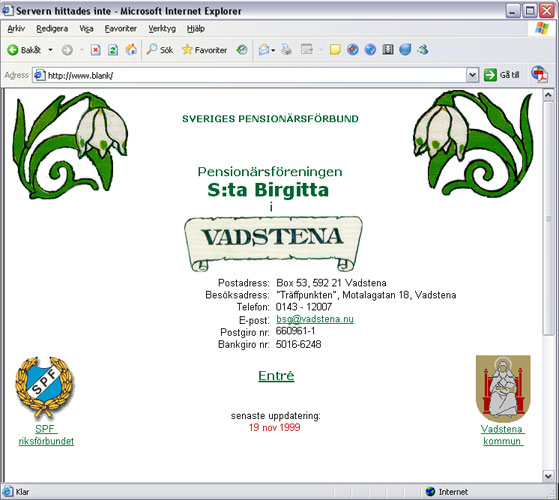
Task: Follow the SPF riksförbundet link
Action: pos(46,435)
